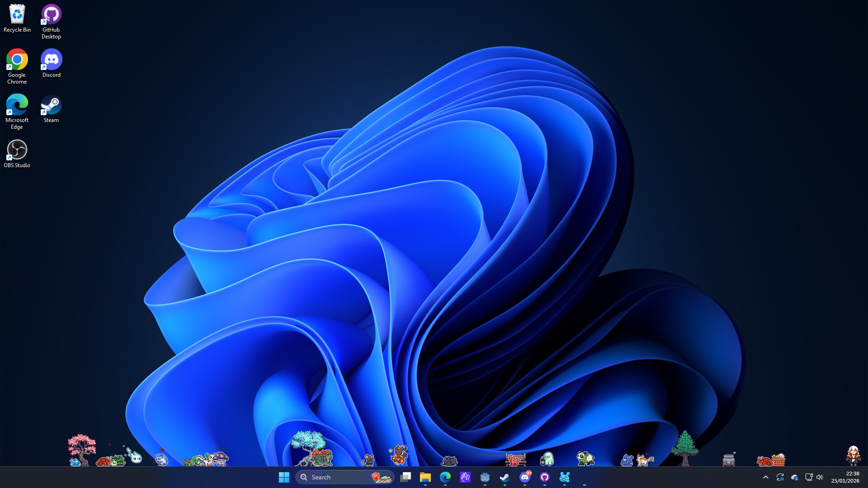Image resolution: width=868 pixels, height=488 pixels.
Task: Toggle sound settings via the speaker icon
Action: point(820,478)
